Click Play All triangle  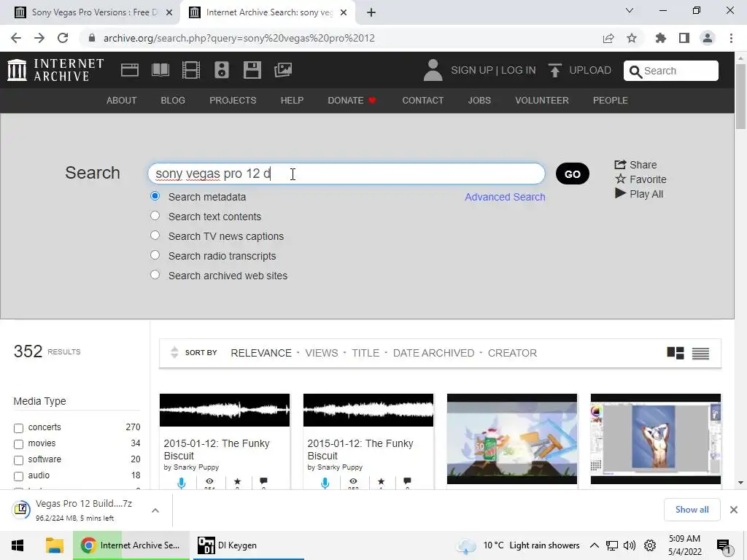[x=639, y=194]
